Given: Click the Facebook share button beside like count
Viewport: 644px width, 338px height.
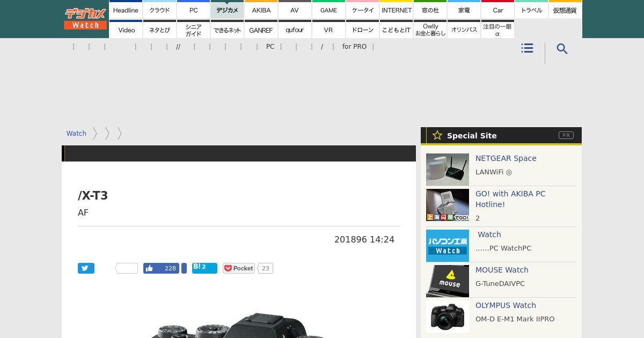Looking at the screenshot, I should 184,268.
